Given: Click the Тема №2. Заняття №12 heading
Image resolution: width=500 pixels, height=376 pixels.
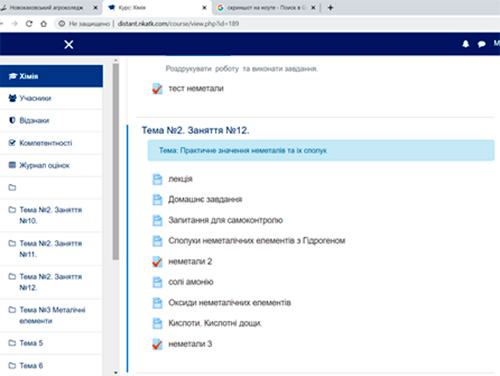Looking at the screenshot, I should pyautogui.click(x=195, y=130).
